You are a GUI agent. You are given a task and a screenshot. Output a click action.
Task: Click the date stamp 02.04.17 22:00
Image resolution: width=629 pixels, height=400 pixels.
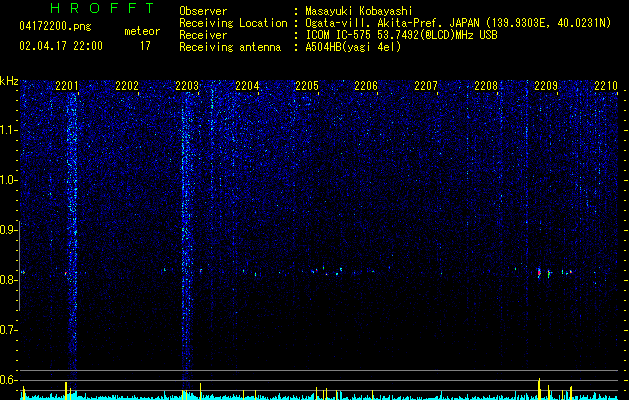(x=61, y=46)
